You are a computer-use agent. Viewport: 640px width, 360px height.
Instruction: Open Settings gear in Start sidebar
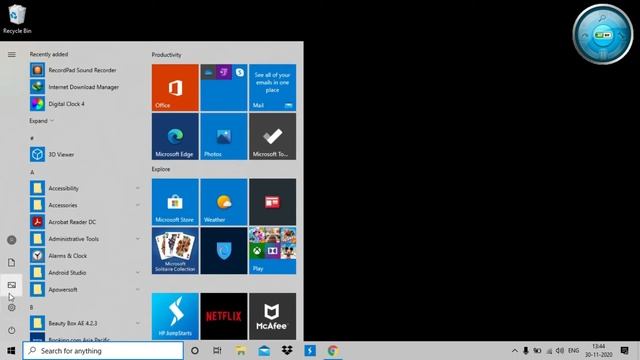click(11, 307)
